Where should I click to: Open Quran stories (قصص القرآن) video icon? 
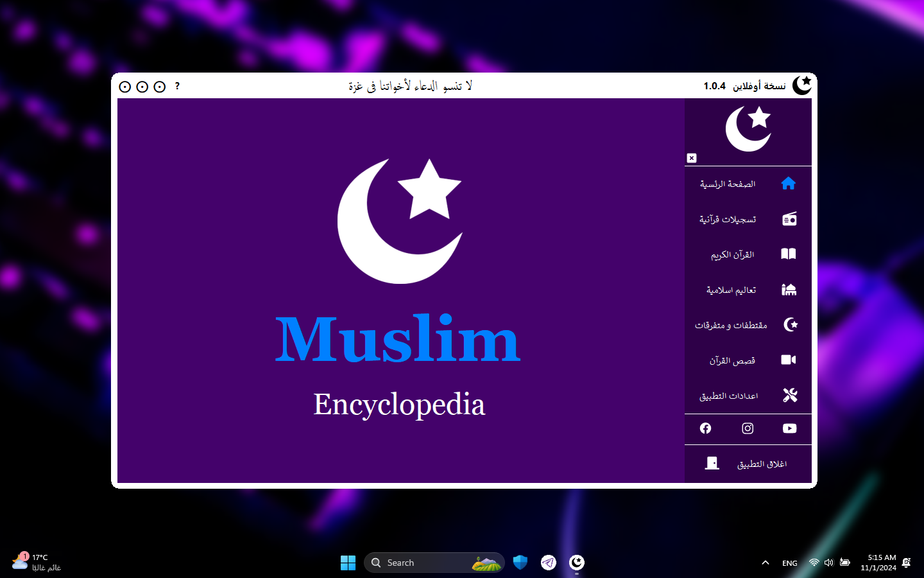[789, 360]
